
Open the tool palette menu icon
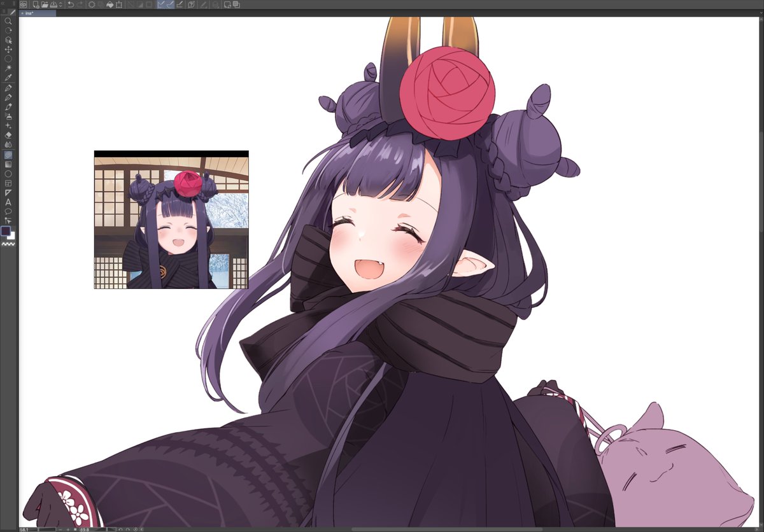point(4,11)
